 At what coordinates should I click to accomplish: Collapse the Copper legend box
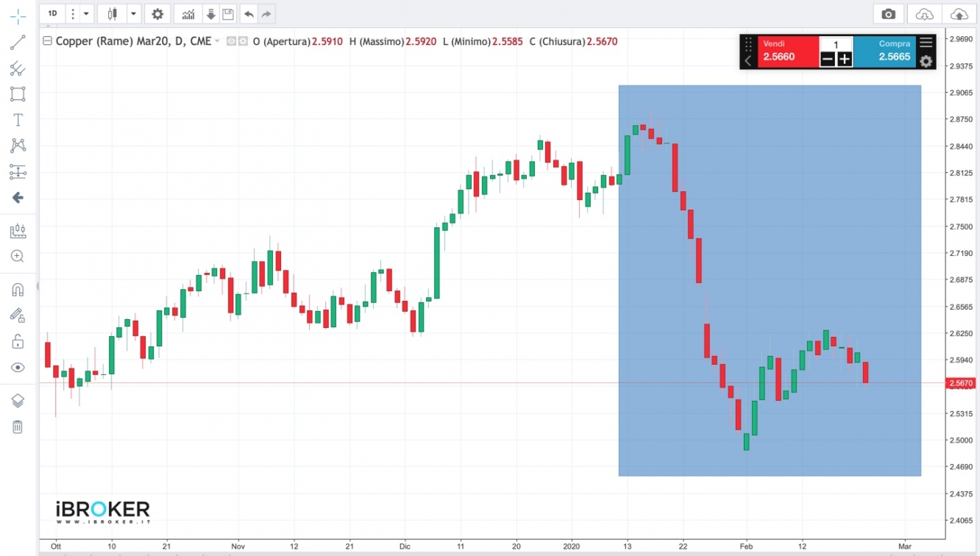(48, 41)
